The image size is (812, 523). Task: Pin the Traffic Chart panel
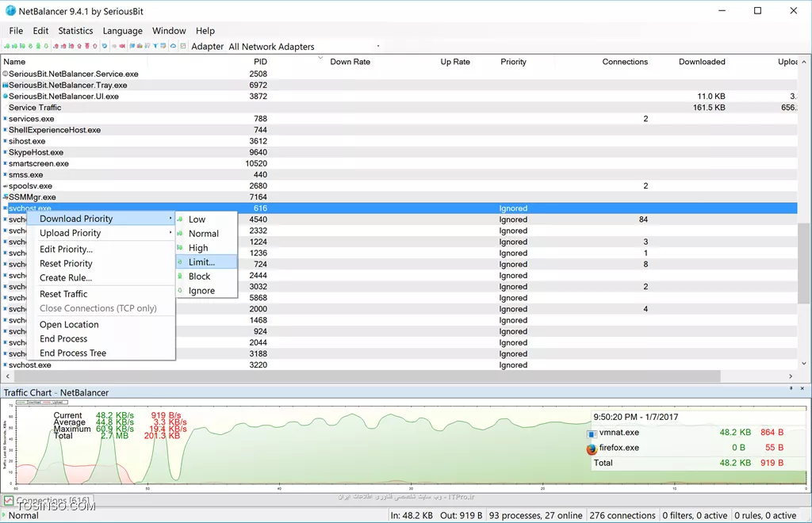(x=791, y=388)
